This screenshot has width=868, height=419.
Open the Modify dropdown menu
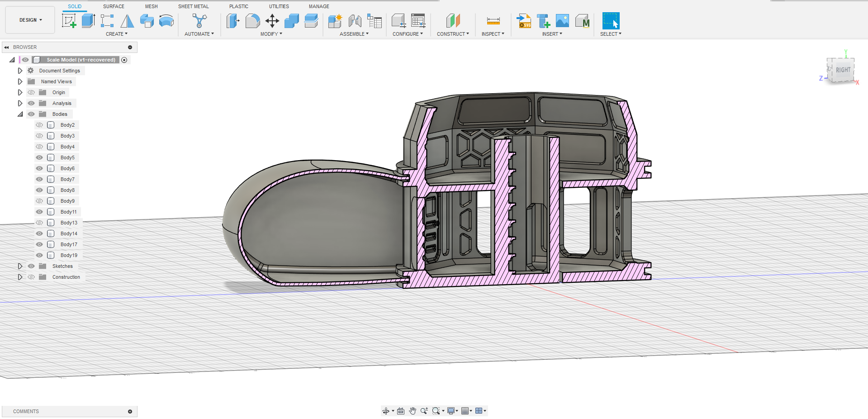(x=271, y=34)
